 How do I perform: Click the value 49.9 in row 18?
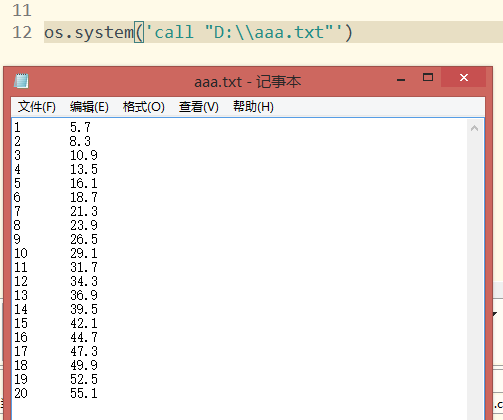pos(84,365)
